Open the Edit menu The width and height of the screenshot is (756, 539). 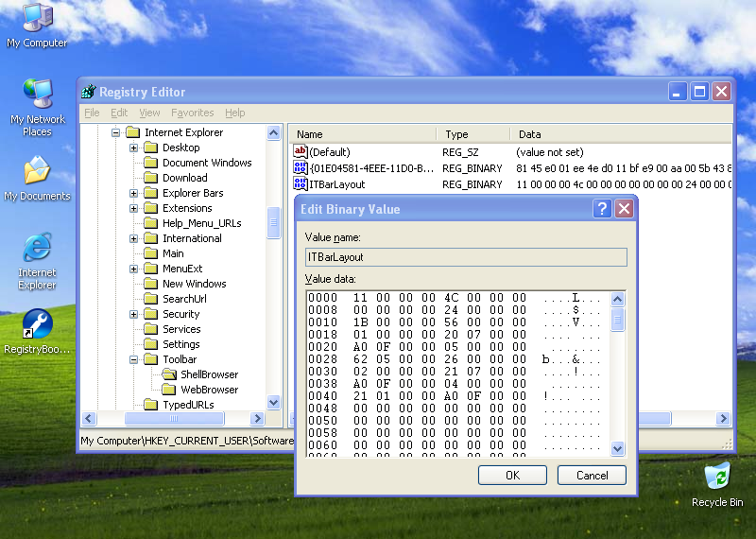[x=119, y=113]
